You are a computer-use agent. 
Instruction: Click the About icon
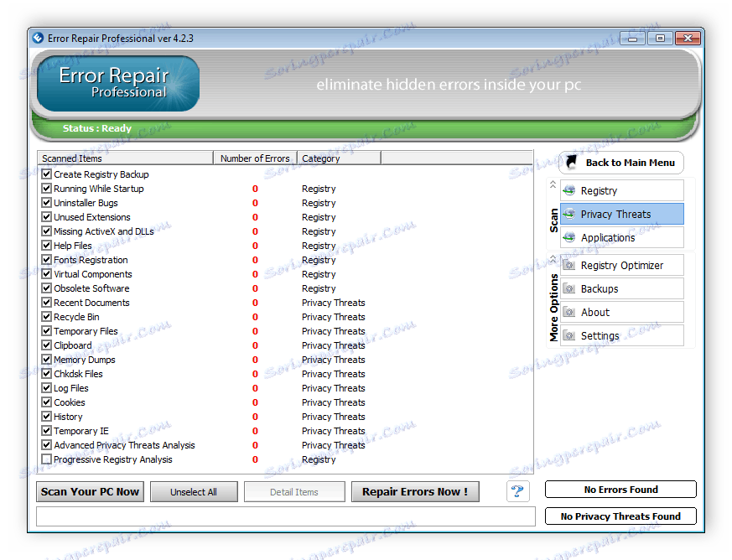(569, 312)
